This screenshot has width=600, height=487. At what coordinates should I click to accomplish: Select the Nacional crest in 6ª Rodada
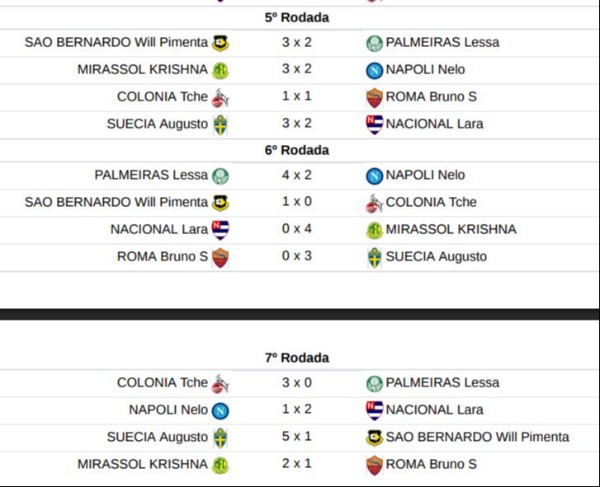[x=221, y=229]
